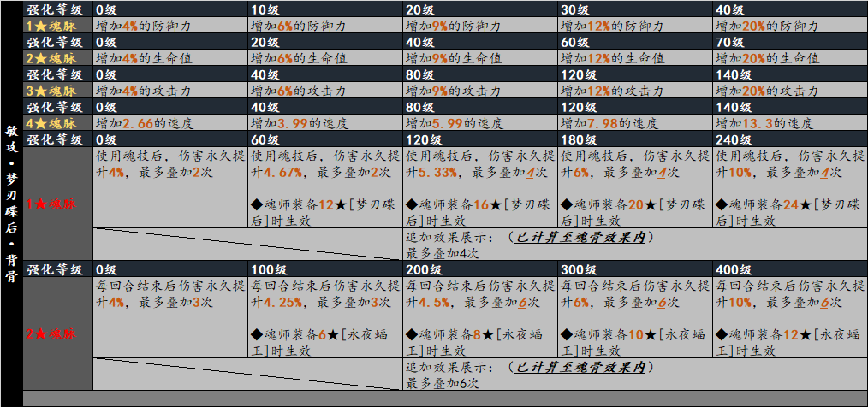Click the cell 增加20%的生命值
868x407 pixels.
coord(790,58)
